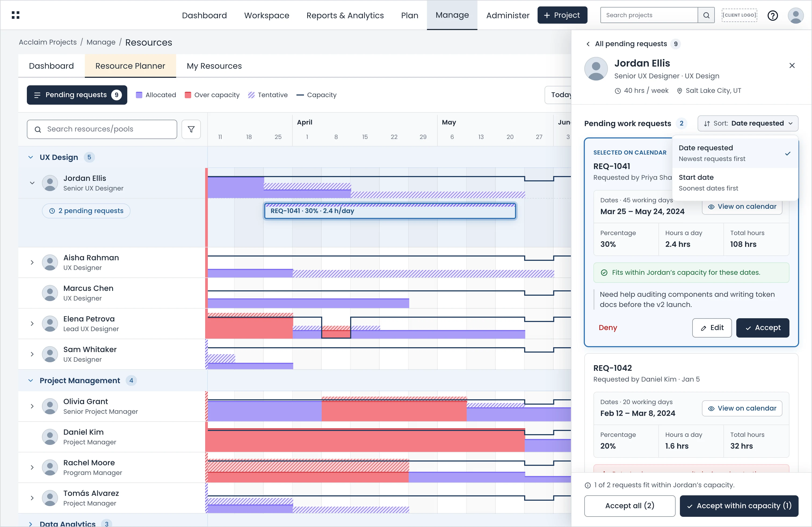Viewport: 812px width, 527px height.
Task: Open the Sort: Date requested dropdown
Action: coord(748,123)
